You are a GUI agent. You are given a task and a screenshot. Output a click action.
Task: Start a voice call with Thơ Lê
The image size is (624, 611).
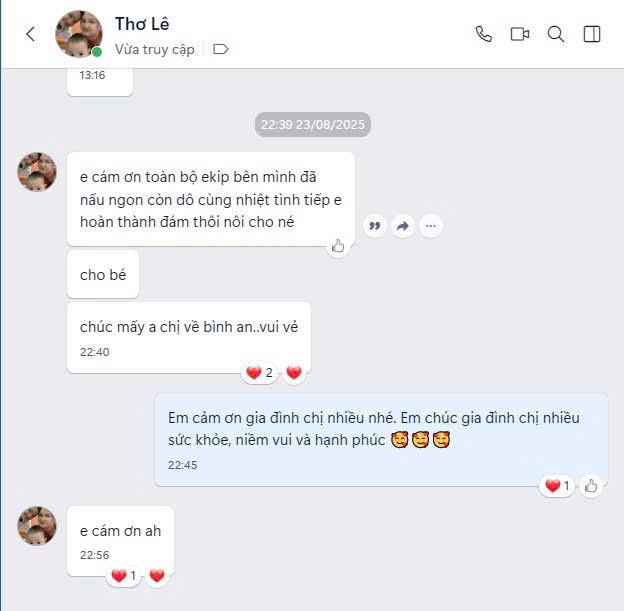[x=484, y=34]
